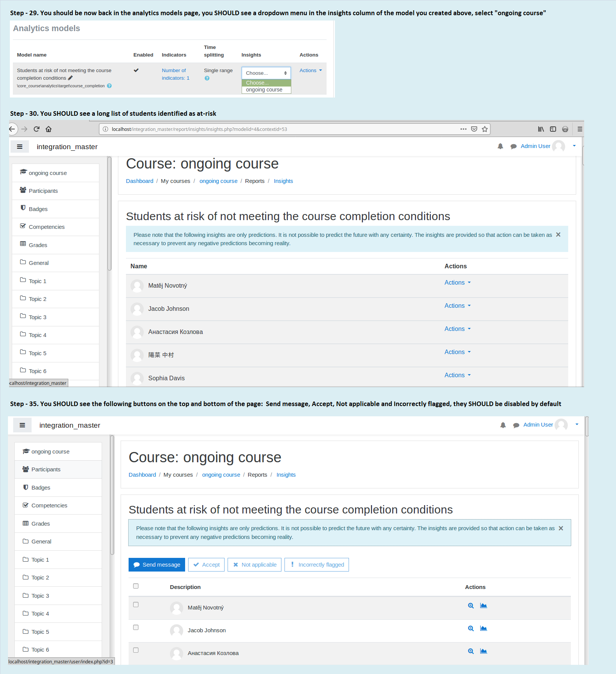Open notifications bell in lower page

(x=503, y=425)
